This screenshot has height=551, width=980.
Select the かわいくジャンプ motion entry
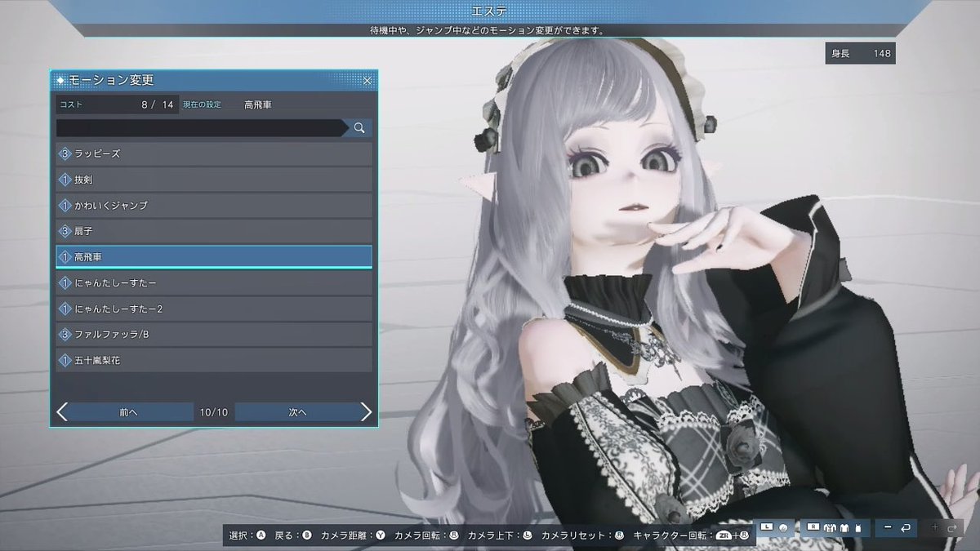click(x=214, y=206)
